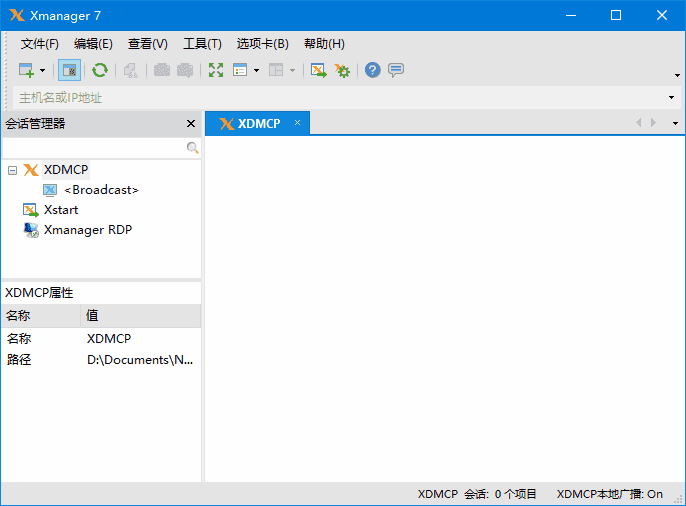Toggle the Session Manager panel toolbar button

(69, 70)
